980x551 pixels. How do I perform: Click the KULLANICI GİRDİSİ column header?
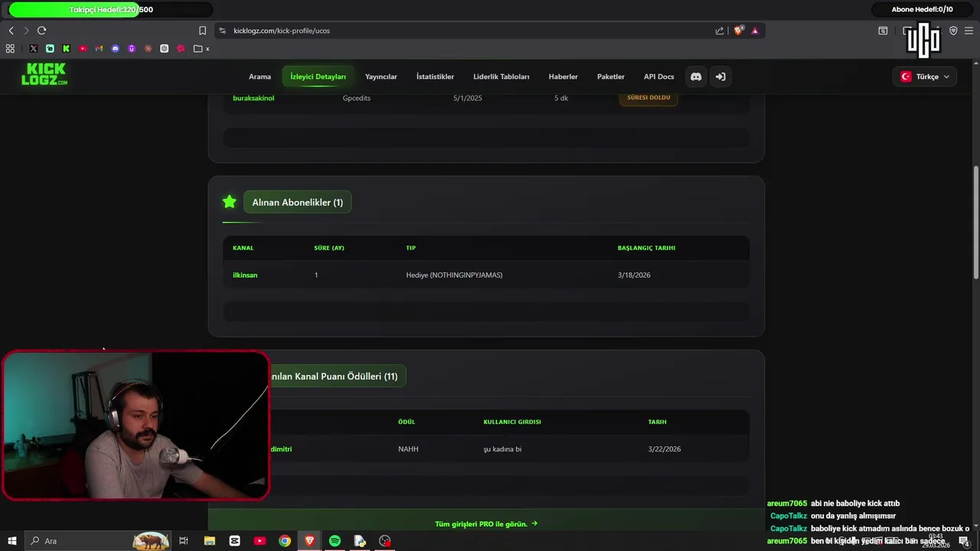[x=512, y=422]
